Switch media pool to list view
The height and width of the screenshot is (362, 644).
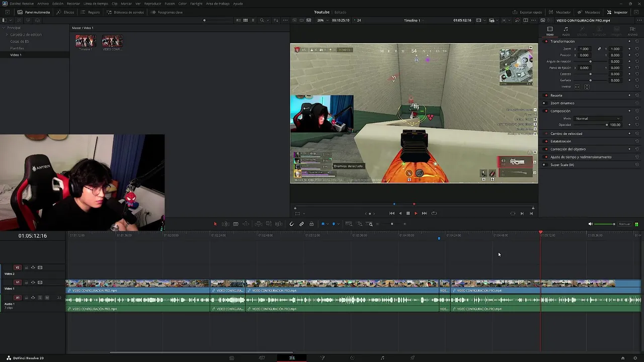pos(253,20)
